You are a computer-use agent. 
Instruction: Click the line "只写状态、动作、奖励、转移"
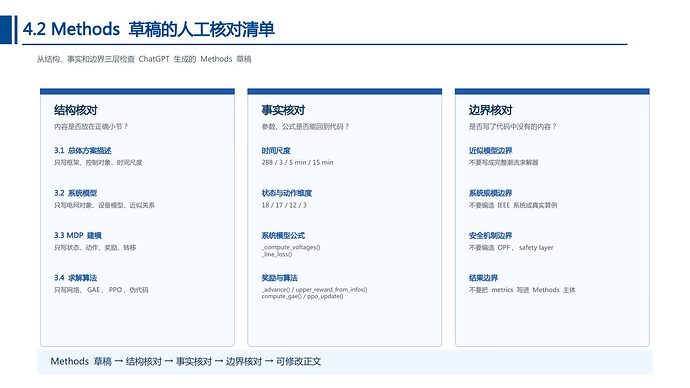point(95,248)
